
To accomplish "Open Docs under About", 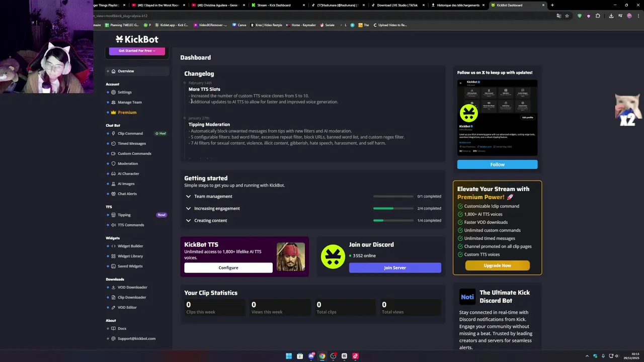I will click(122, 328).
